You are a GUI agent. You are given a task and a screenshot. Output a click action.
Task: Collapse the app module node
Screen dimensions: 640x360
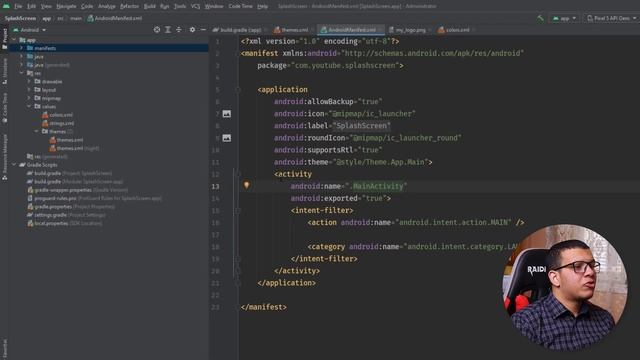(x=14, y=40)
